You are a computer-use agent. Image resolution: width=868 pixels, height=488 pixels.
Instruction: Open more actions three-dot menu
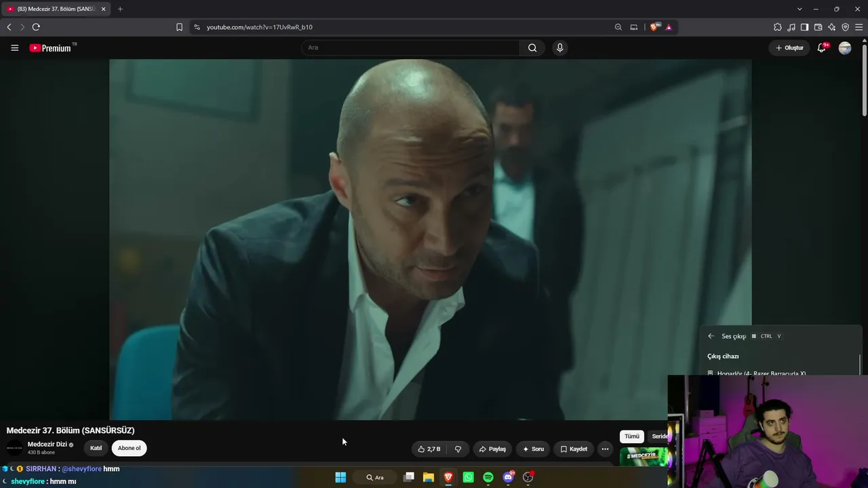(605, 449)
